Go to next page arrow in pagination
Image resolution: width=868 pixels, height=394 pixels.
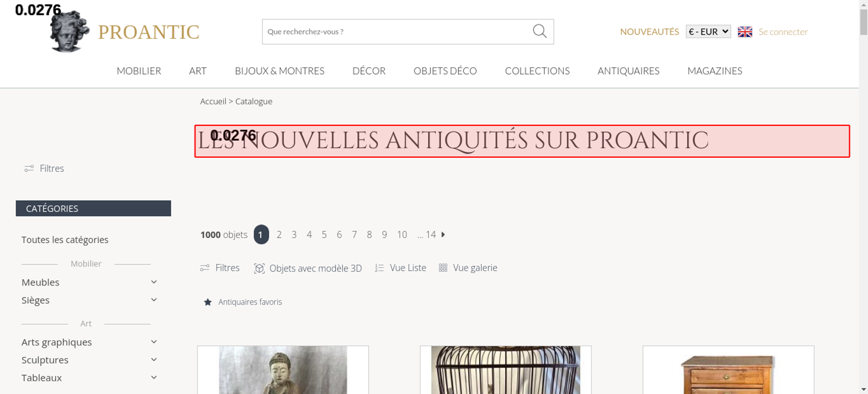pyautogui.click(x=443, y=235)
